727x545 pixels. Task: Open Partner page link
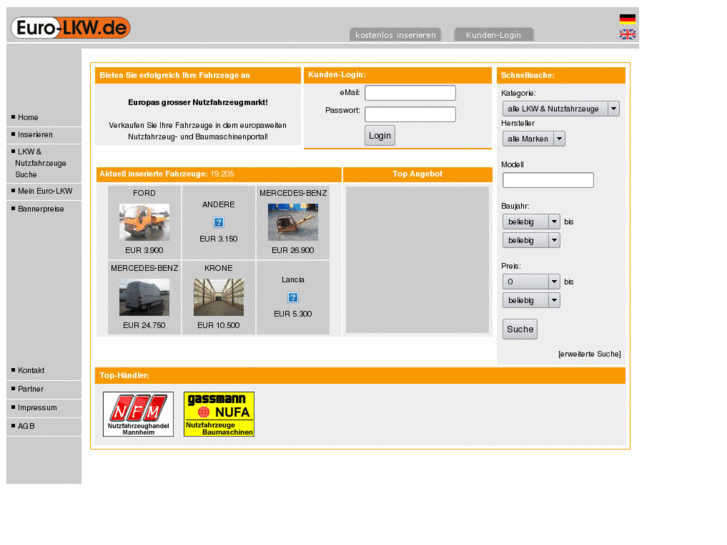point(31,389)
